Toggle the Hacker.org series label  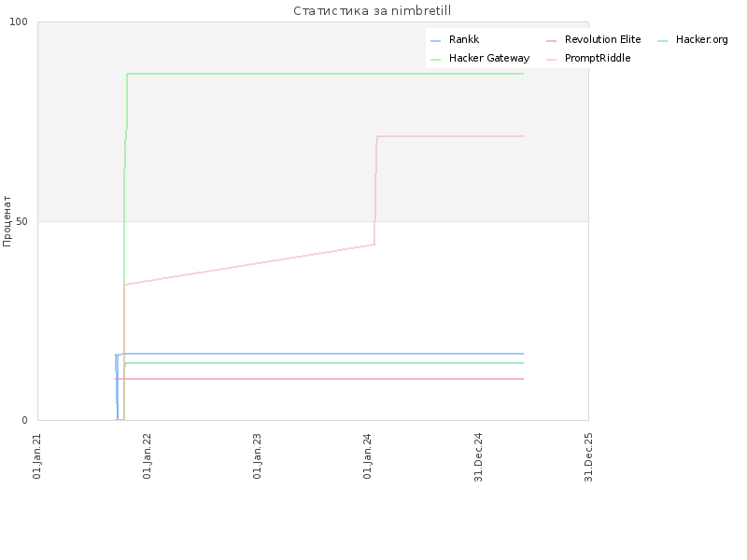[x=702, y=39]
